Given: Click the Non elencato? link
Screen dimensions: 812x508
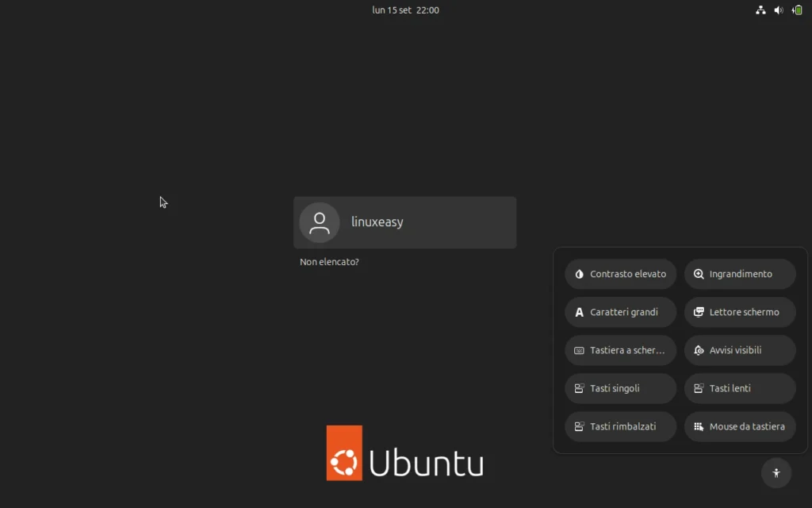Looking at the screenshot, I should pos(328,261).
